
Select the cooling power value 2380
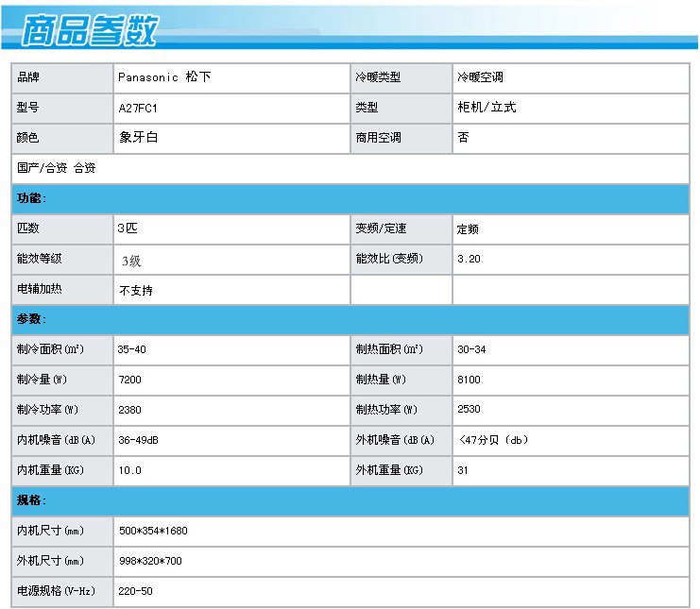pyautogui.click(x=130, y=410)
